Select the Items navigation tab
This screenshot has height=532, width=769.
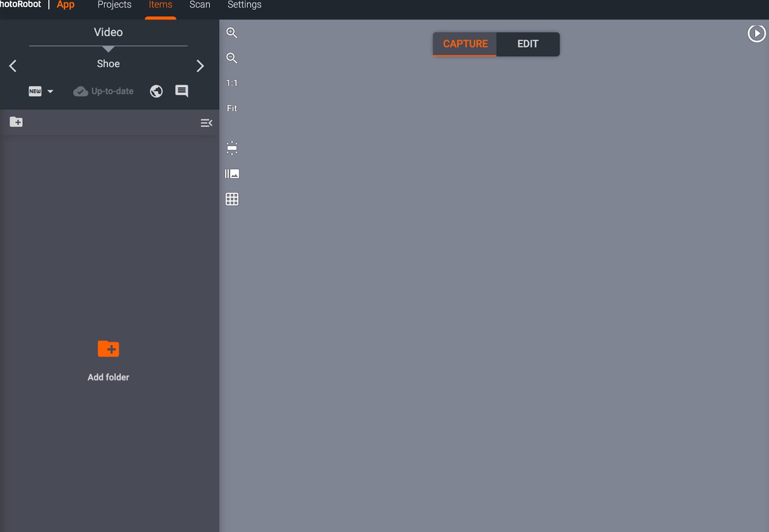pos(160,5)
